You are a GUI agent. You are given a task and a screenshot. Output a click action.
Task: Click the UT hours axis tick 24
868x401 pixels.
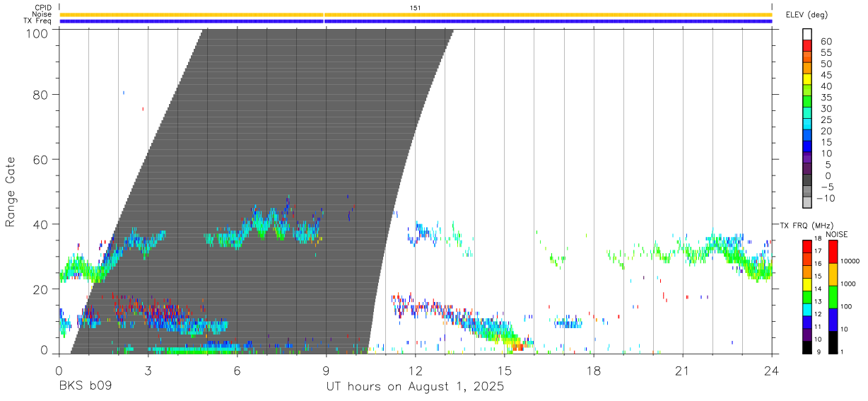772,370
